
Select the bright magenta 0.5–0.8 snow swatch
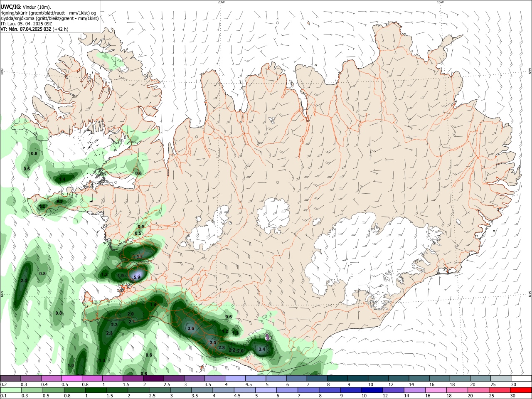(71, 379)
